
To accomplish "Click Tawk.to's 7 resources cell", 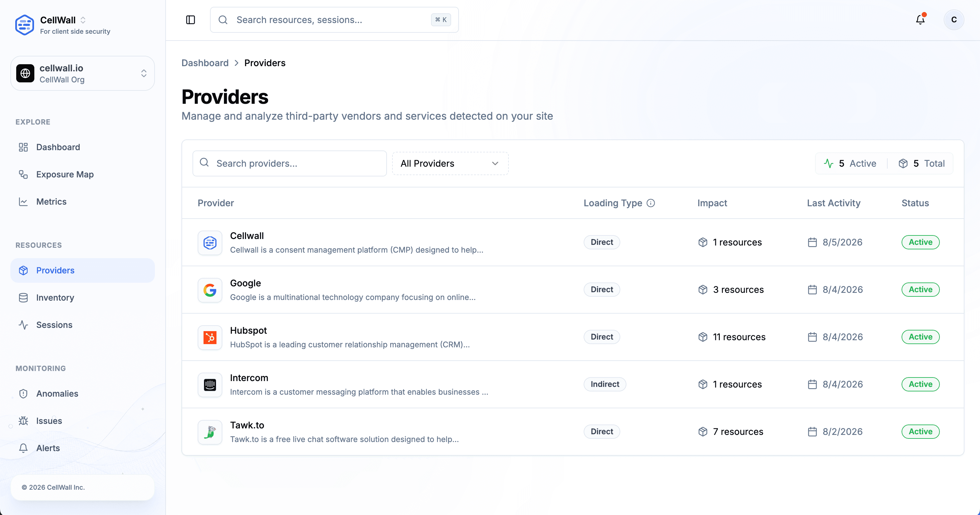I will [730, 432].
